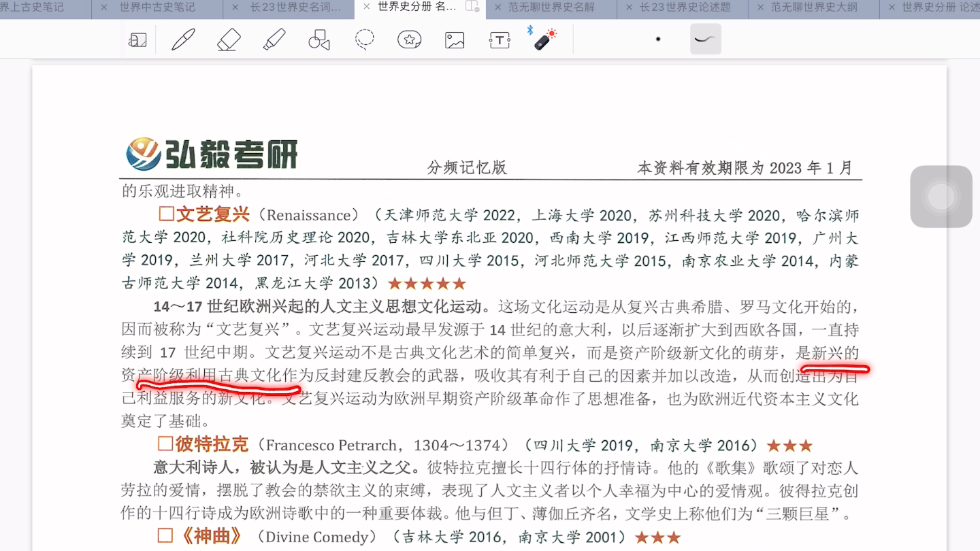Tap the line 的乐观进取精神。
The width and height of the screenshot is (980, 551).
(x=182, y=191)
